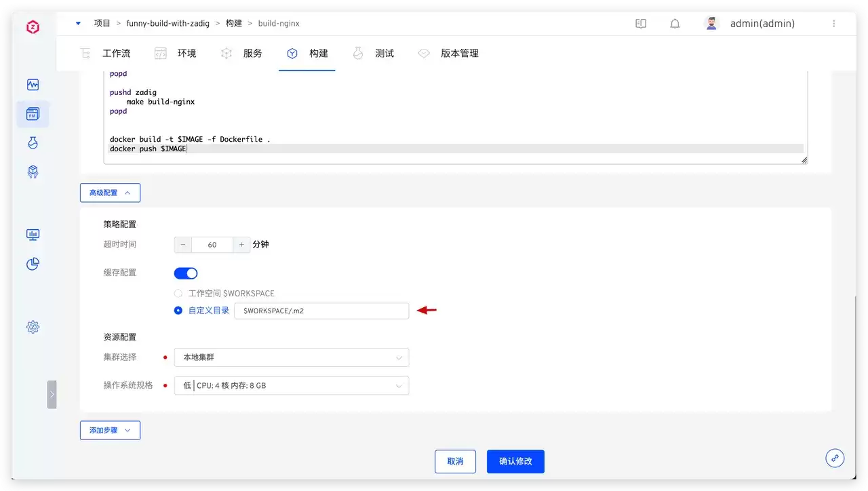Switch to the 测试 tab
The image size is (868, 491).
(384, 54)
